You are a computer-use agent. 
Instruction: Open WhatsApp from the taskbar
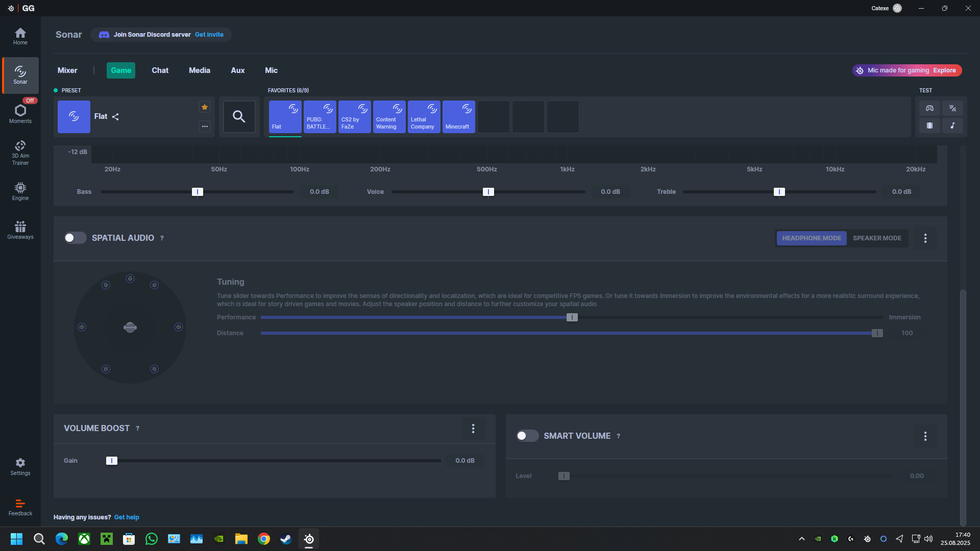152,539
